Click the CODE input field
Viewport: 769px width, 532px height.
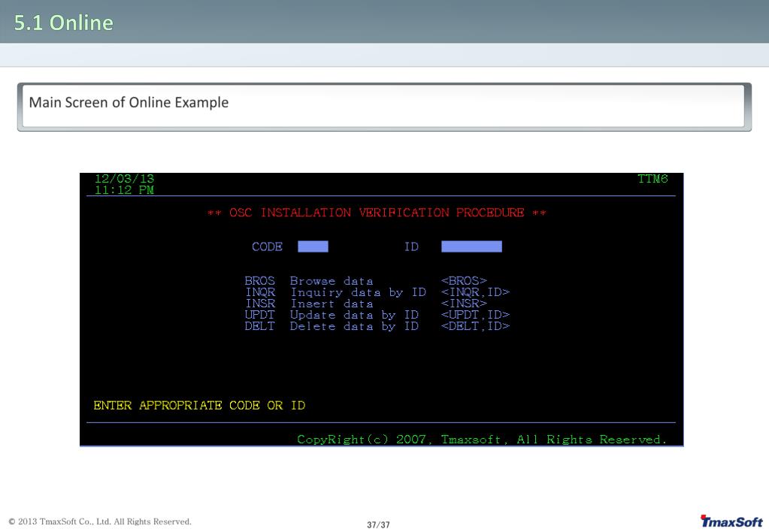pos(313,246)
